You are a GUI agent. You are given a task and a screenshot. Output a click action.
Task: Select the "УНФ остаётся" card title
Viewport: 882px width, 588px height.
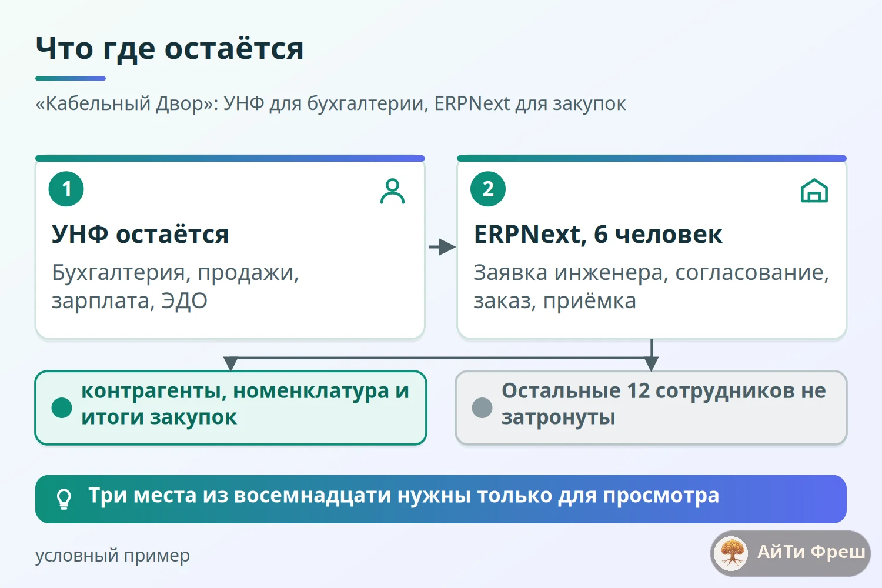140,235
